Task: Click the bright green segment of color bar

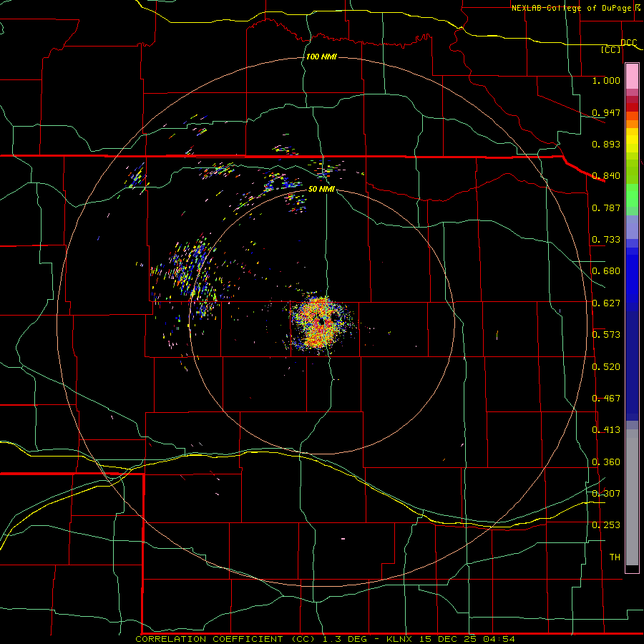Action: click(x=632, y=195)
